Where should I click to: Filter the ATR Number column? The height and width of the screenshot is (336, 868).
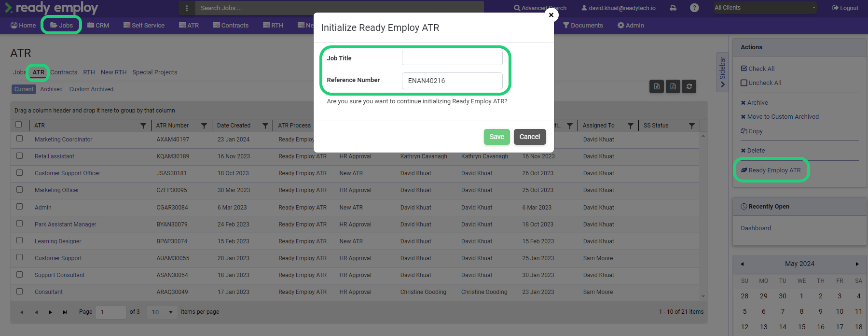click(x=204, y=126)
